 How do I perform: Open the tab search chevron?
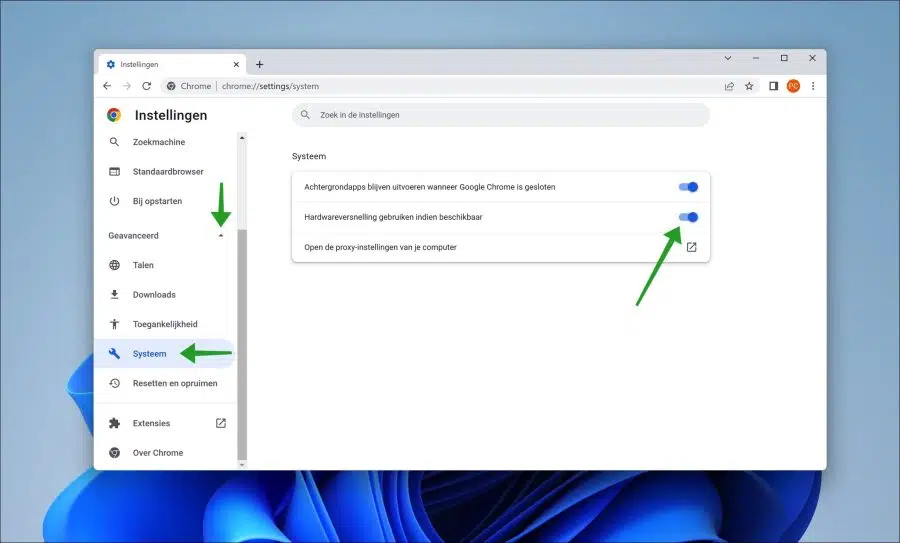click(728, 58)
